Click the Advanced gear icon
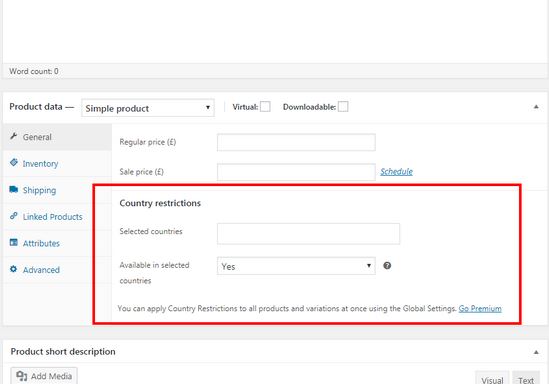549x384 pixels. click(x=14, y=269)
